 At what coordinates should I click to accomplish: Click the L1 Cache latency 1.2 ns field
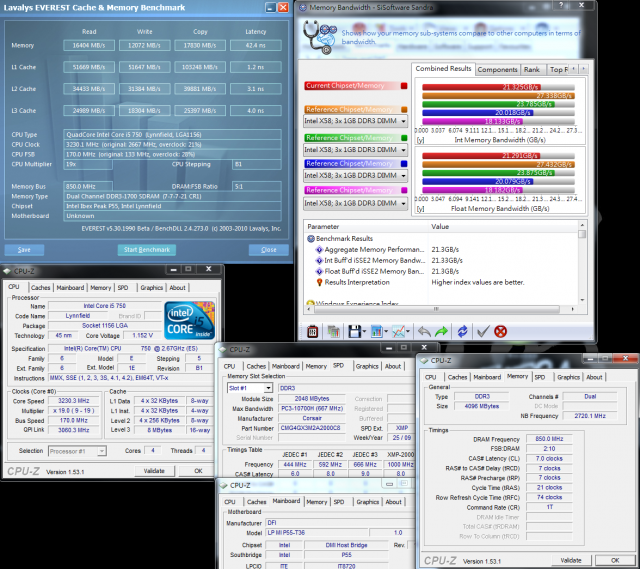(256, 67)
